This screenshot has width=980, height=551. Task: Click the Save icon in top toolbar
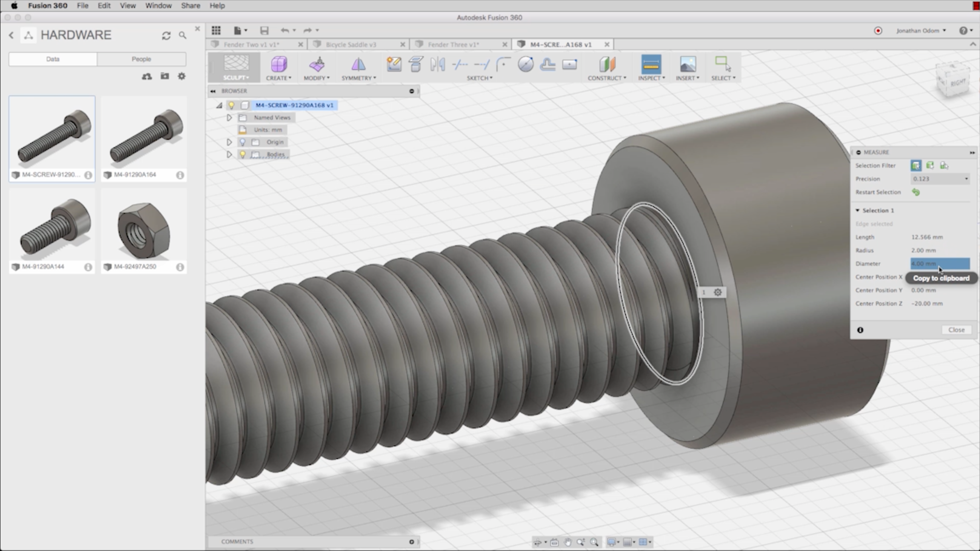click(x=264, y=30)
